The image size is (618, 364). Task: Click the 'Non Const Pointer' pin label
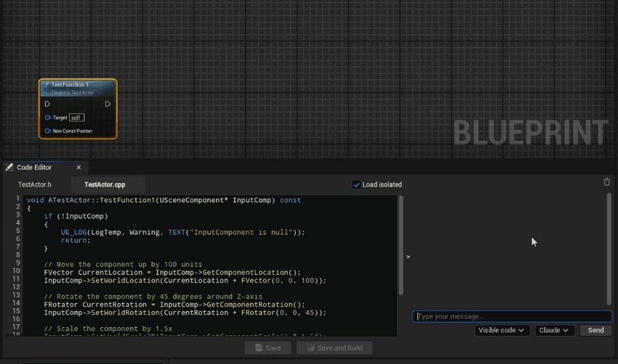pos(73,131)
